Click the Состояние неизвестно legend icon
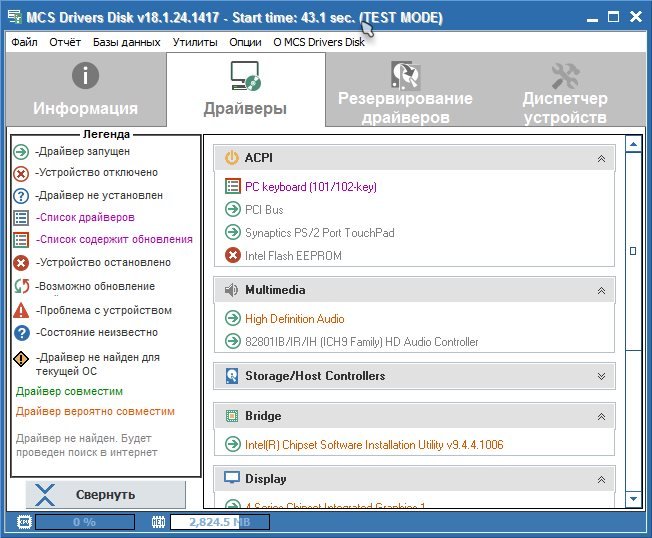 click(22, 333)
